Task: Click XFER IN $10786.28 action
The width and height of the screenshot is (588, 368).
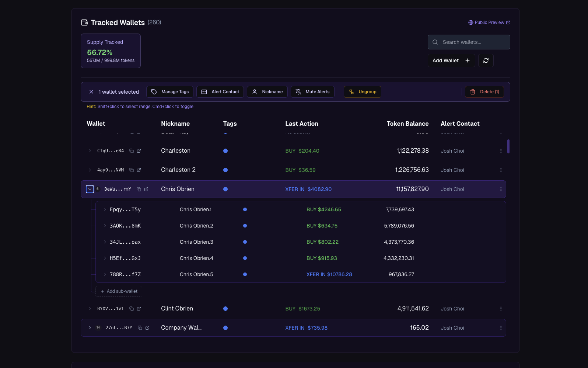Action: click(x=329, y=274)
